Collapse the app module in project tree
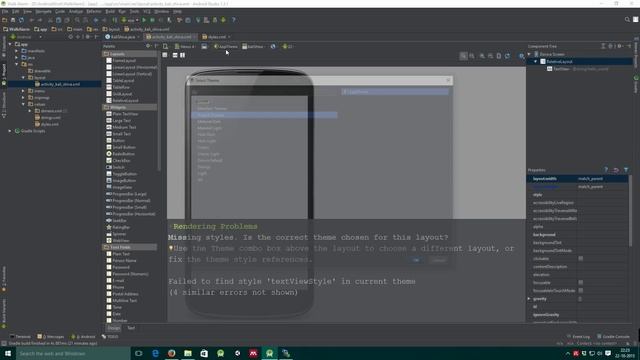Screen dimensions: 640x360 tap(10, 44)
